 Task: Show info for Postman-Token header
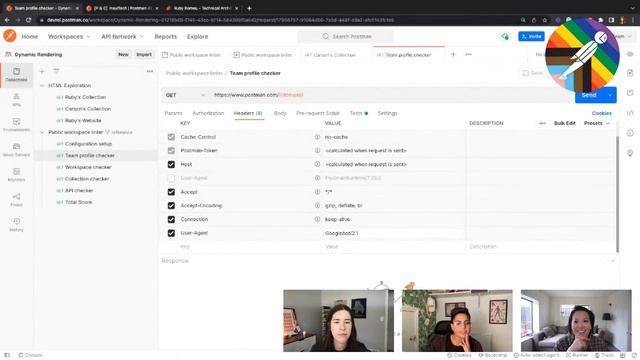(x=317, y=151)
